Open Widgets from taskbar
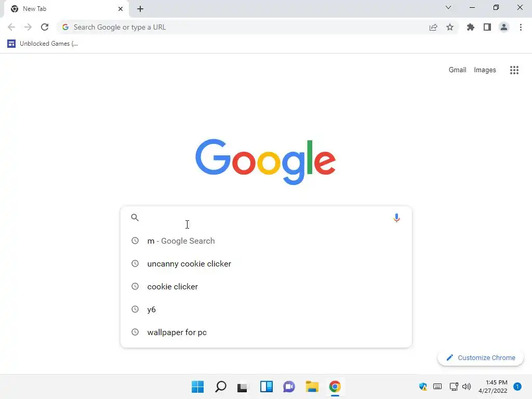This screenshot has height=399, width=532. point(267,387)
